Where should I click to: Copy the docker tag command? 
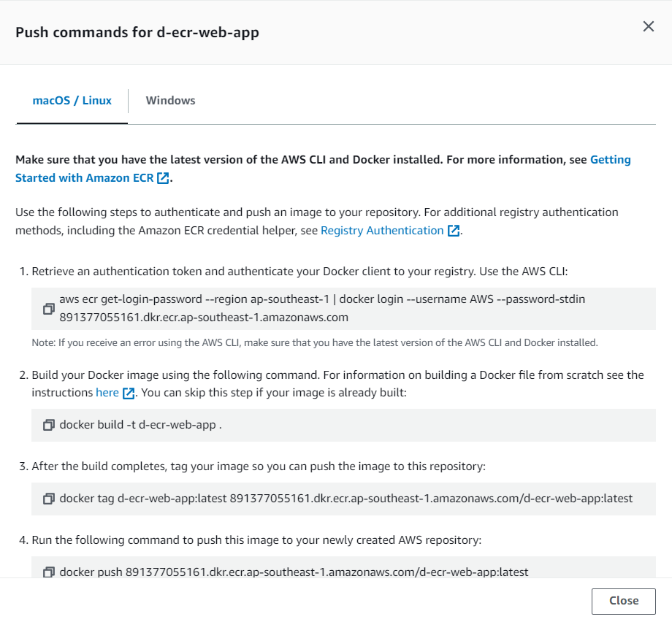click(x=49, y=499)
